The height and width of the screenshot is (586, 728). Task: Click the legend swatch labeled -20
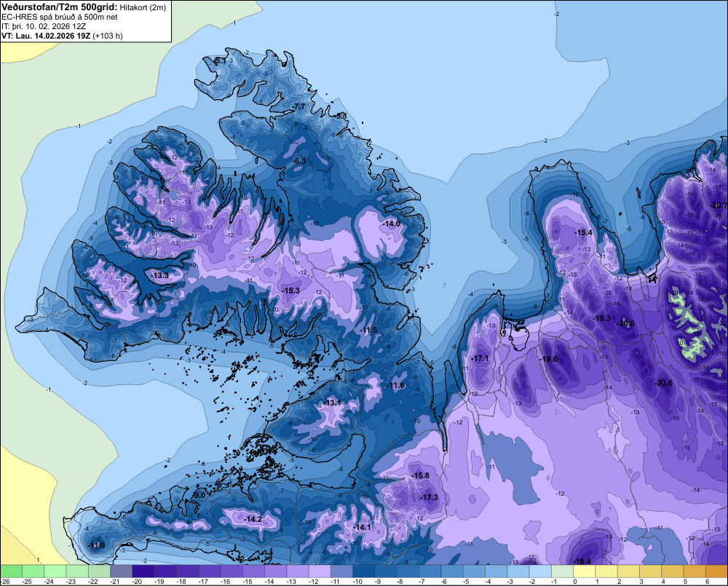[x=143, y=571]
